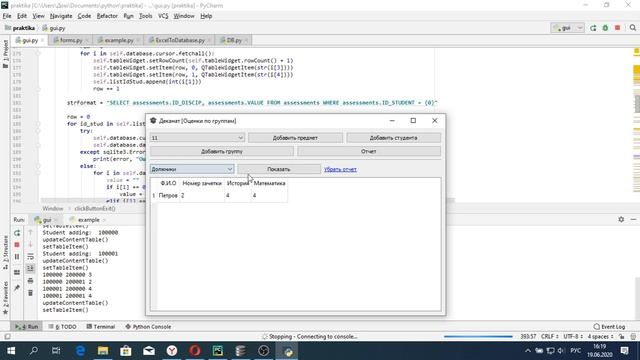640x360 pixels.
Task: Toggle soft-wrap in Run console
Action: point(30,256)
